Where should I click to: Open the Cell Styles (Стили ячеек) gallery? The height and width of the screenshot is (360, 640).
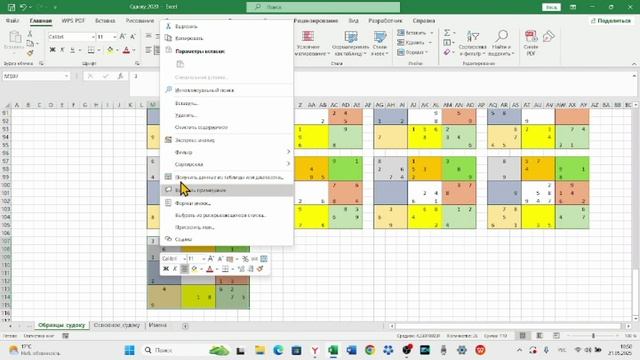(x=380, y=42)
